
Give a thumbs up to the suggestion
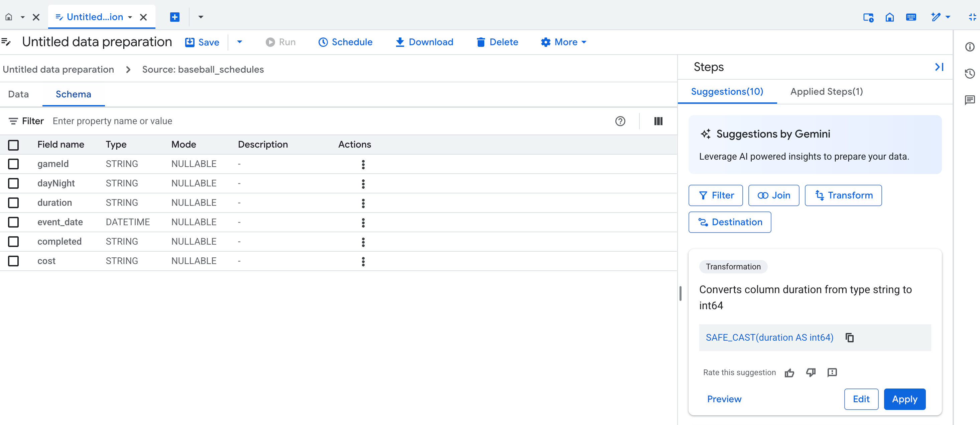789,372
